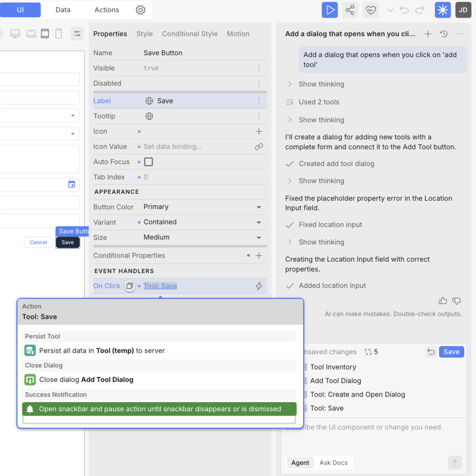
Task: Switch to Ask Docs mode
Action: click(333, 463)
